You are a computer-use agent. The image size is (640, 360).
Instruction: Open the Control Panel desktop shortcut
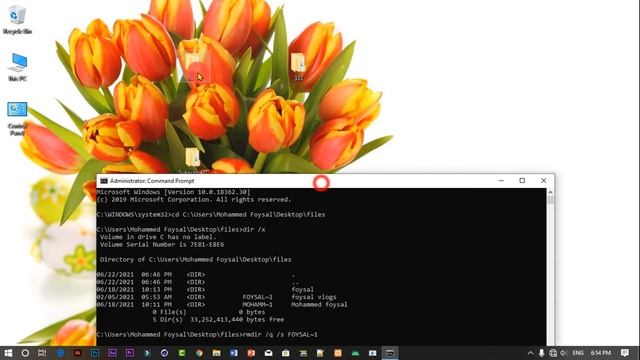[x=17, y=118]
